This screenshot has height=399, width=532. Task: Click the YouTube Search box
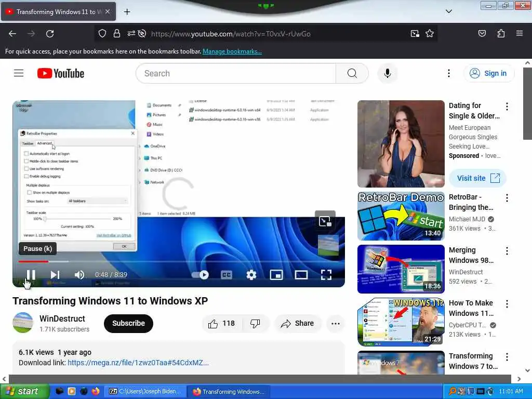point(236,73)
